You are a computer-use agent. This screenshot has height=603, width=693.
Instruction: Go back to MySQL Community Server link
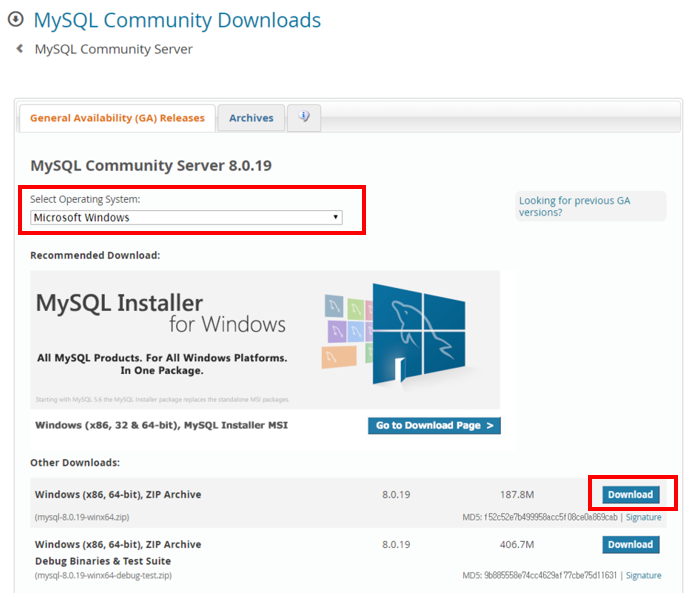114,49
